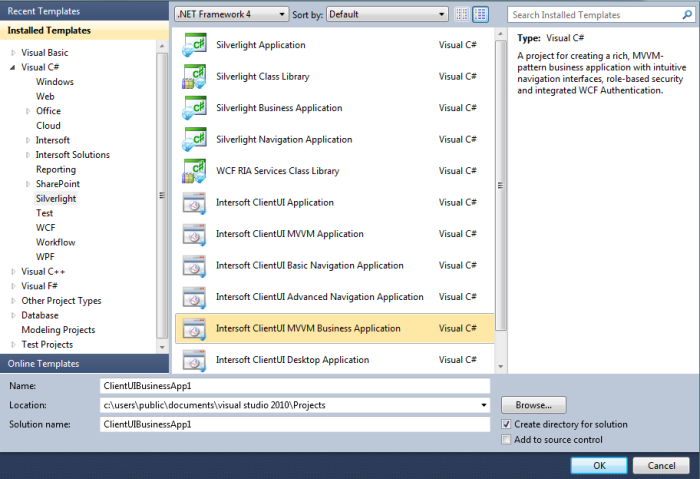The image size is (700, 479).
Task: Expand the Intersoft Solutions node
Action: point(28,155)
